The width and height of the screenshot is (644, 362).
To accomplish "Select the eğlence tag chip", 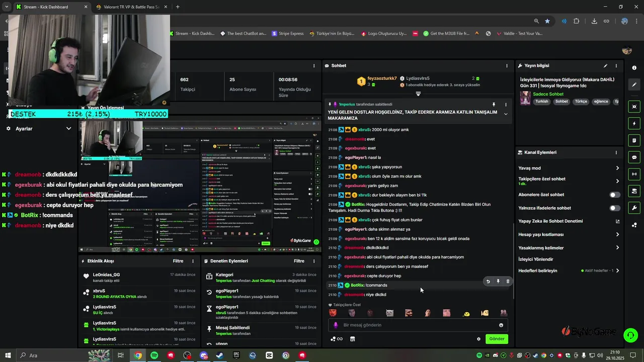I will pos(601,102).
